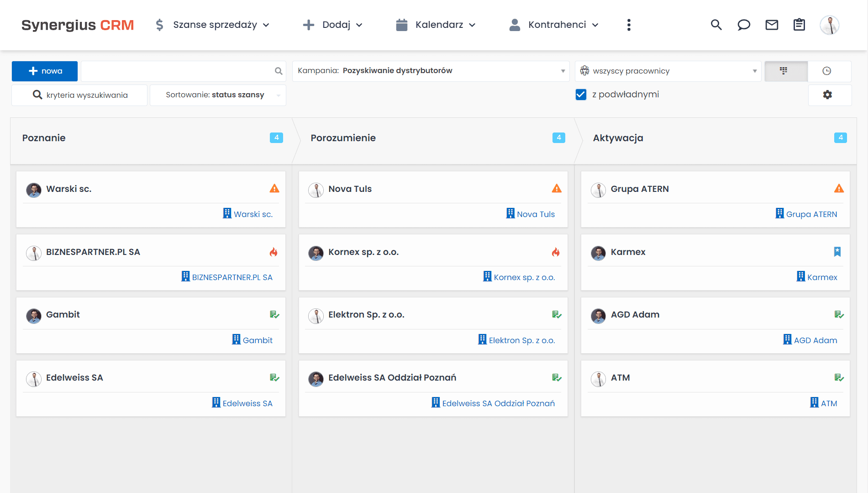This screenshot has width=868, height=493.
Task: Click the warning triangle on Warski sc.
Action: click(274, 189)
